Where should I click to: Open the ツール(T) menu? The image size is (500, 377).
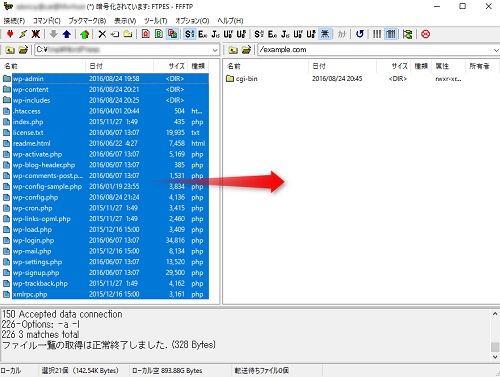click(156, 21)
